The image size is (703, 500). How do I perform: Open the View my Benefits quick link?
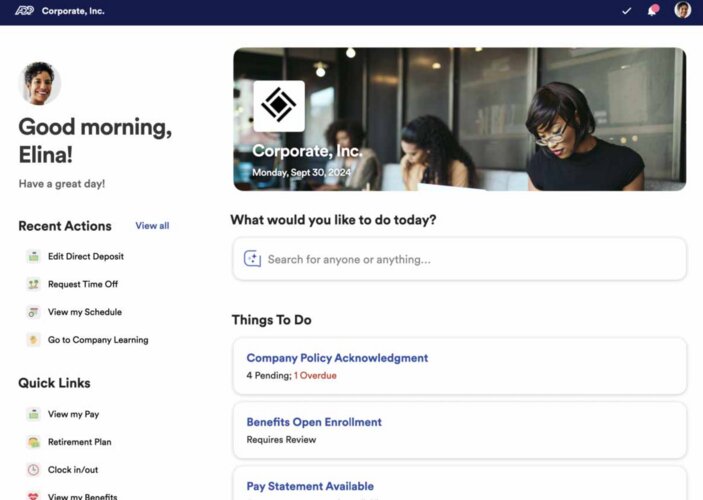click(x=82, y=496)
